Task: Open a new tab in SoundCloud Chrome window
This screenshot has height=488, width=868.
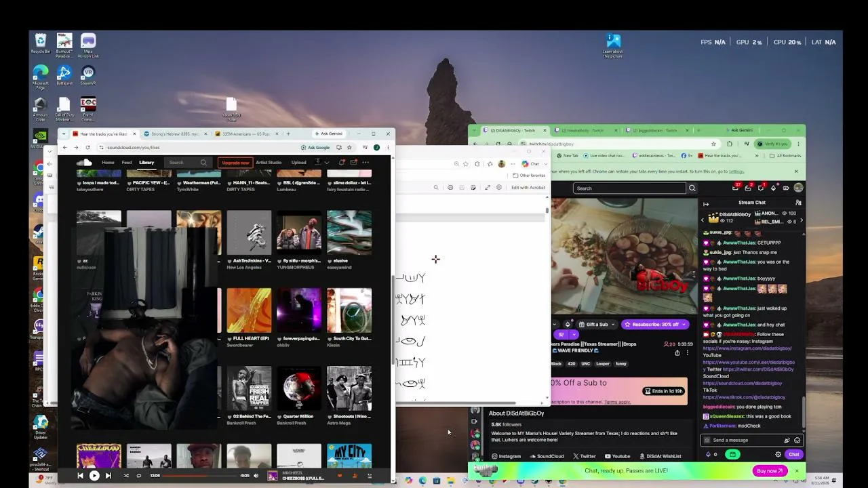Action: pos(288,134)
